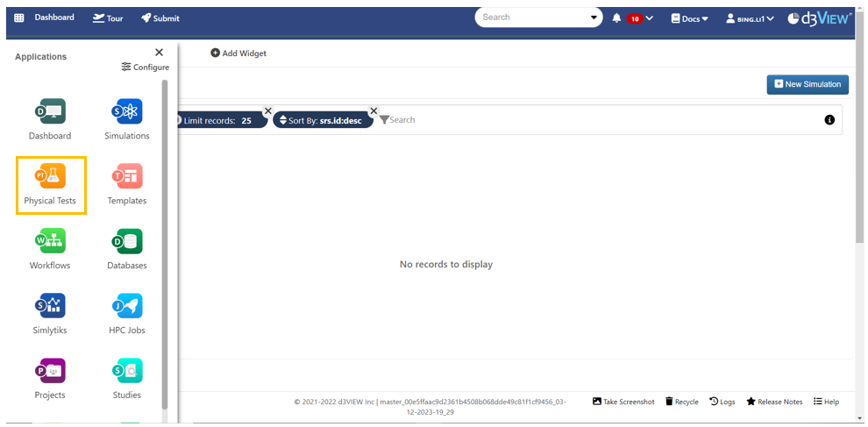The width and height of the screenshot is (868, 427).
Task: Click the d3VIEW logo
Action: pos(819,18)
